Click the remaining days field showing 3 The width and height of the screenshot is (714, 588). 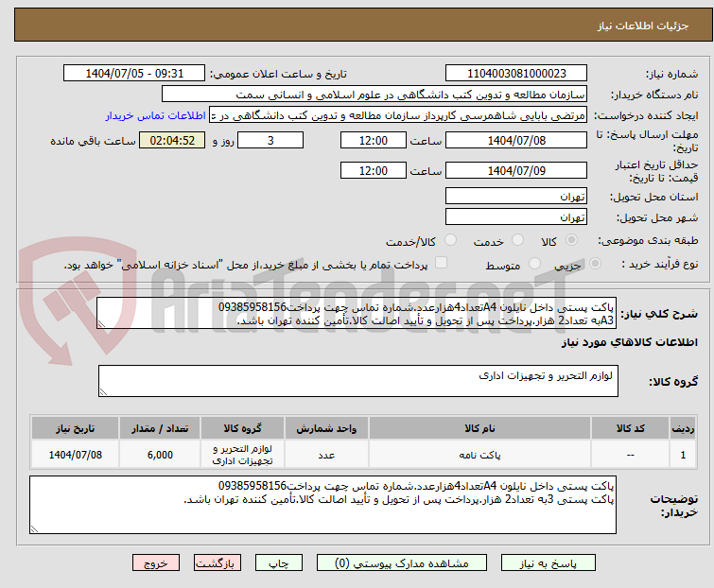(x=270, y=140)
